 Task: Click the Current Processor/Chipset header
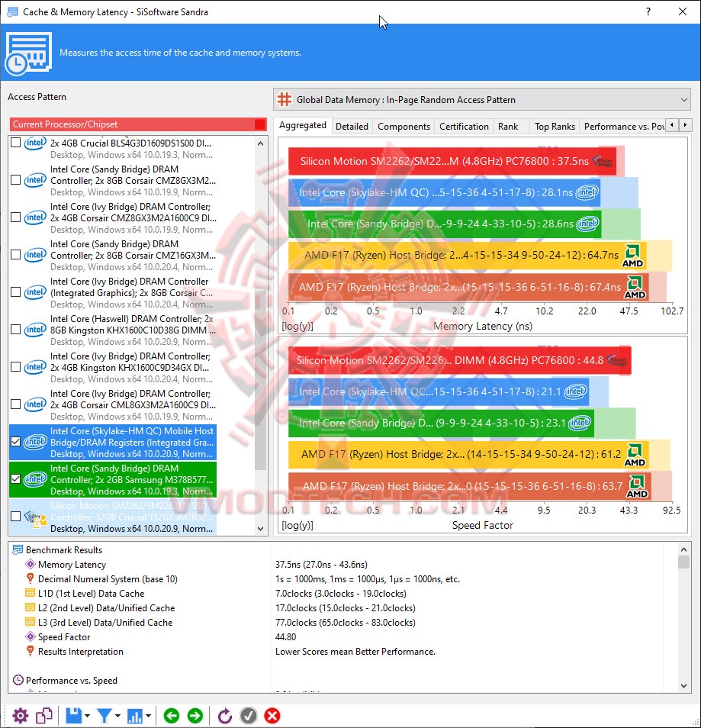pos(138,124)
